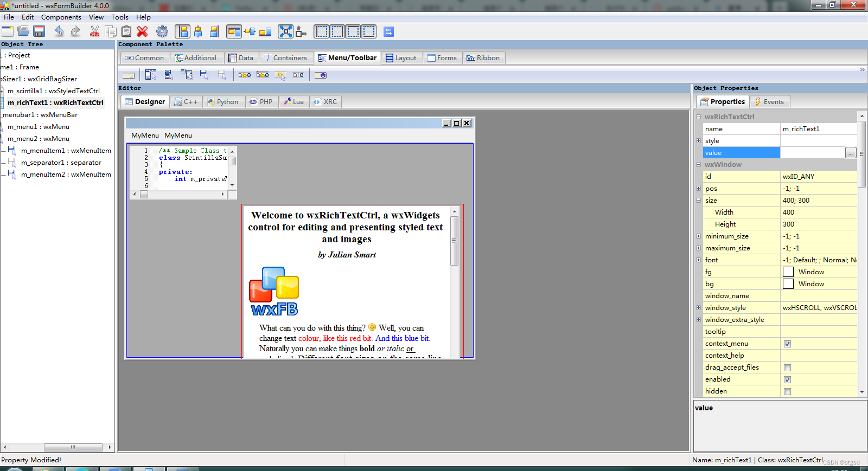Screen dimensions: 868x471
Task: Select m_scintilla1 : wxStyledTextCtrl in tree
Action: click(54, 91)
